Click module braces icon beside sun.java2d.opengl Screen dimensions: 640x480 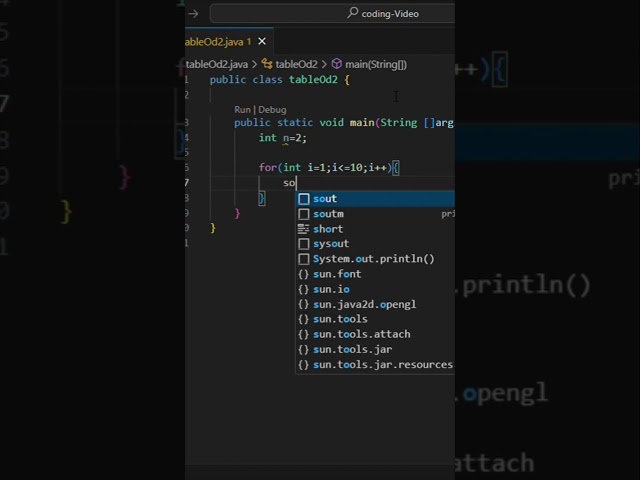303,304
